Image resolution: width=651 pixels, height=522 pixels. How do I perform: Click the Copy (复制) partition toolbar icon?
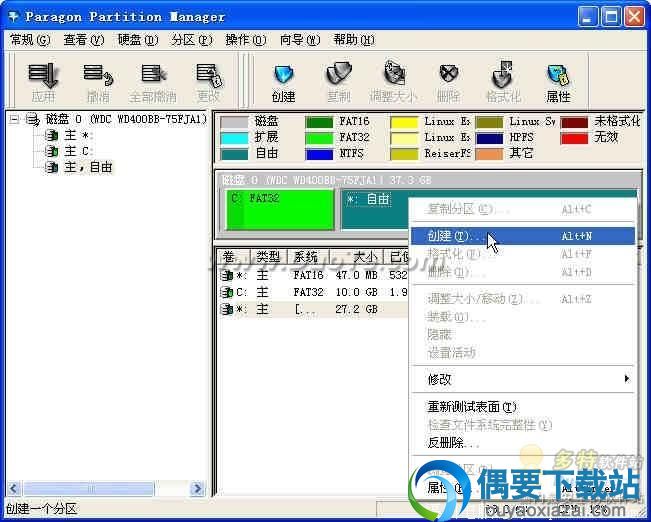tap(339, 74)
